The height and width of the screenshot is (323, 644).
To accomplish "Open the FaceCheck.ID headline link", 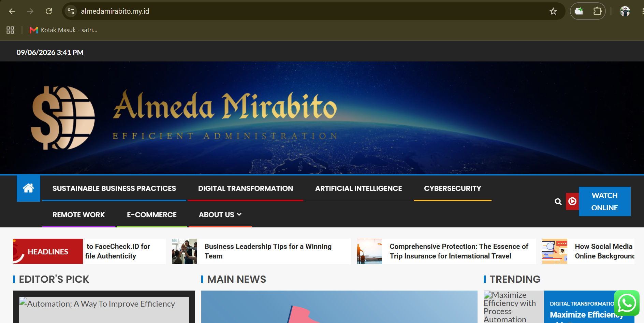I will [118, 251].
